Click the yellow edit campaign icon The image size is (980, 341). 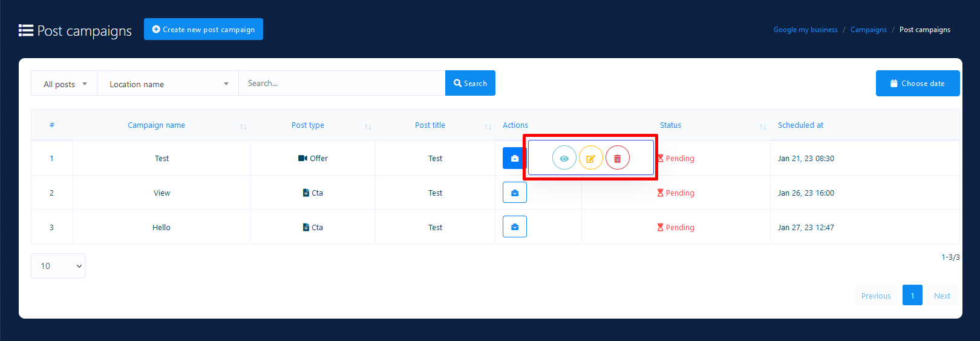(x=590, y=158)
